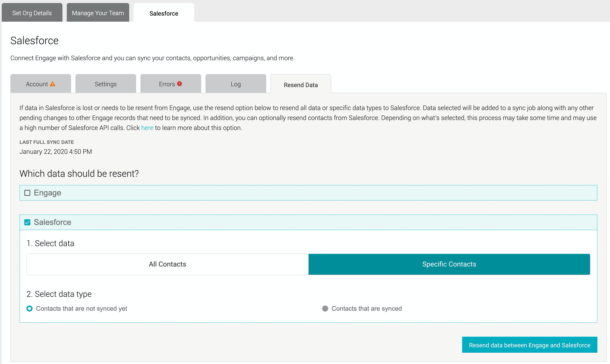
Task: Click the '1. Select data' heading
Action: (x=50, y=243)
